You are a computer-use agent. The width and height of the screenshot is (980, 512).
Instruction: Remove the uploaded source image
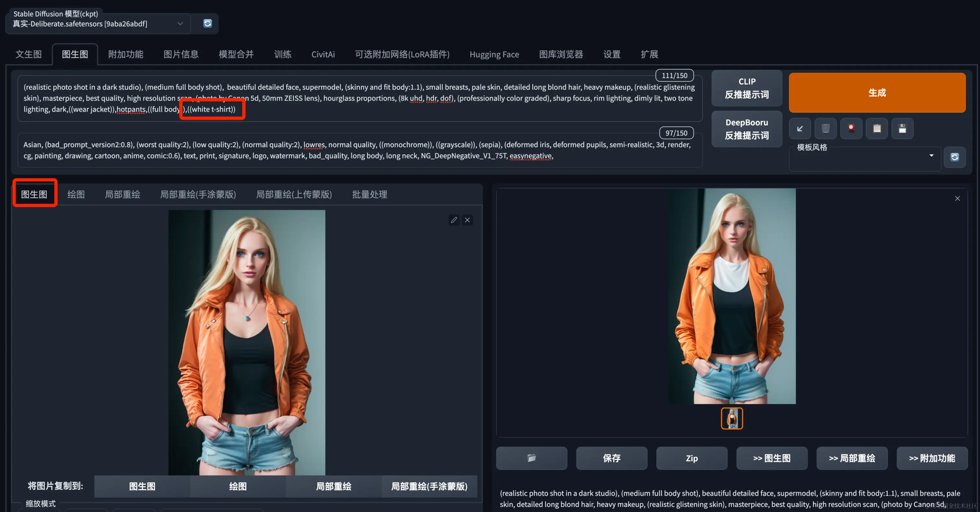[467, 220]
